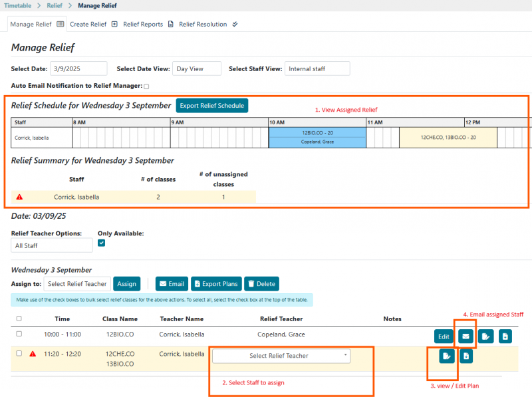The height and width of the screenshot is (397, 532).
Task: Toggle Auto Email Notification to Relief Manager
Action: [x=146, y=86]
